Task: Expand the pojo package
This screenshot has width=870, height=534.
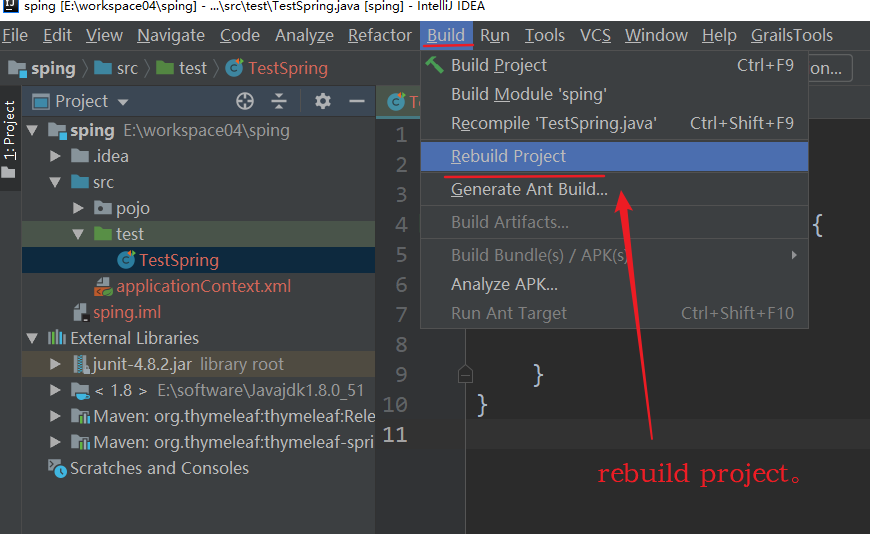Action: coord(78,208)
